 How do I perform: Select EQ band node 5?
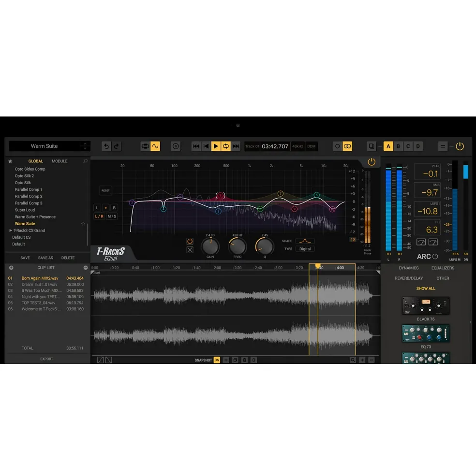tap(317, 195)
